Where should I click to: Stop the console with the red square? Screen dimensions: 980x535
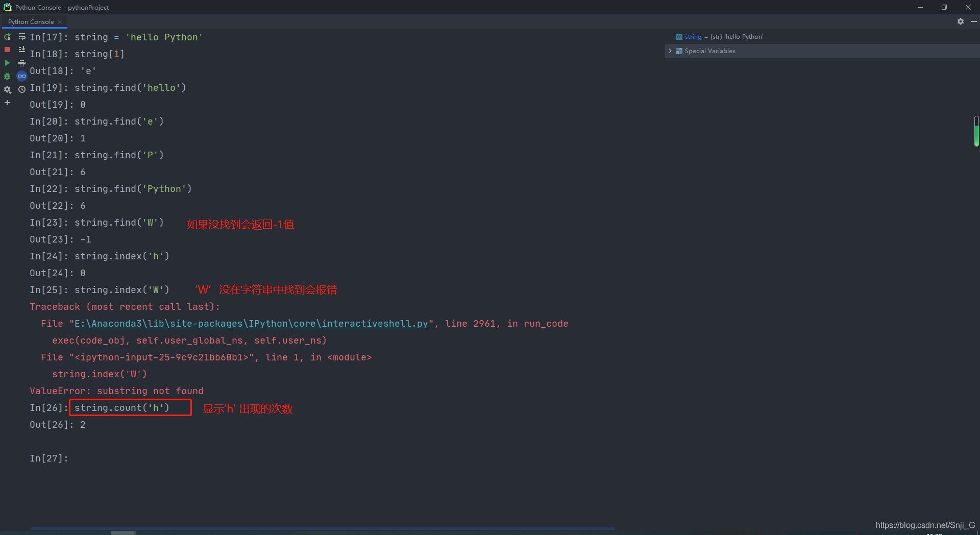pos(7,50)
